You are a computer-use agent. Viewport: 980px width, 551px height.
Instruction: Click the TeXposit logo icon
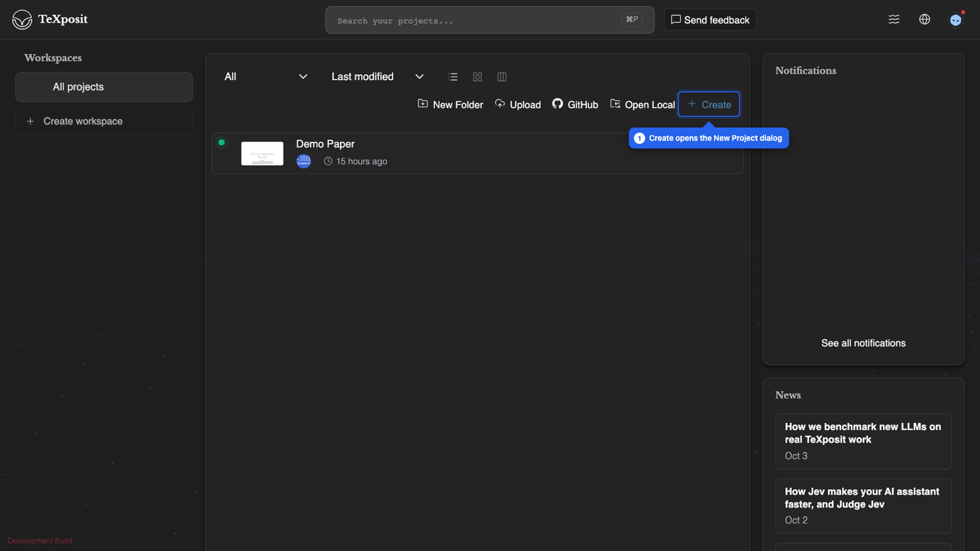point(22,20)
